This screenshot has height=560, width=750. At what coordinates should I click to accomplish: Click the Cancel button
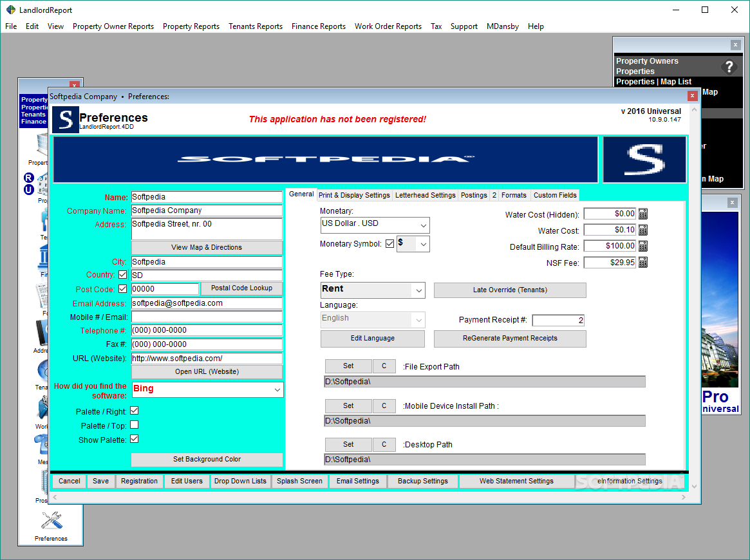click(70, 481)
